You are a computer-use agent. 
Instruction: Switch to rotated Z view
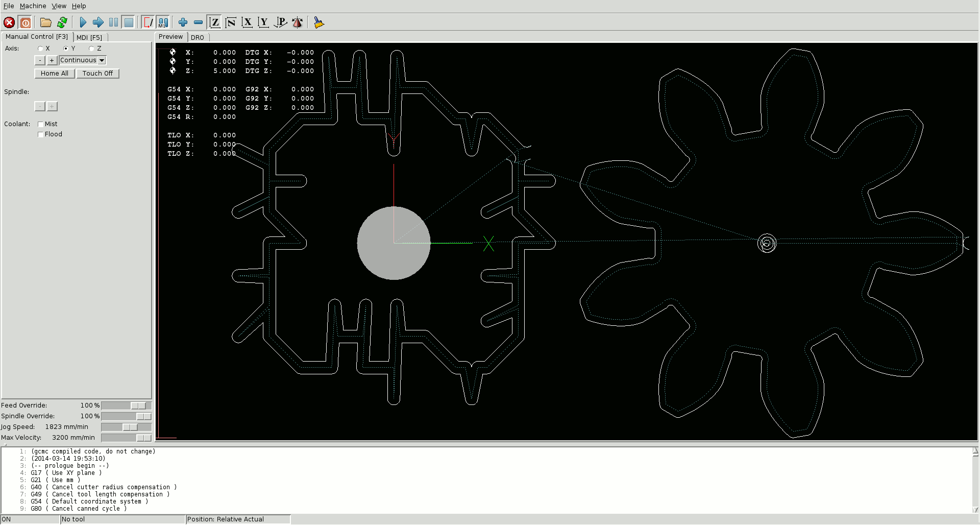(x=231, y=22)
